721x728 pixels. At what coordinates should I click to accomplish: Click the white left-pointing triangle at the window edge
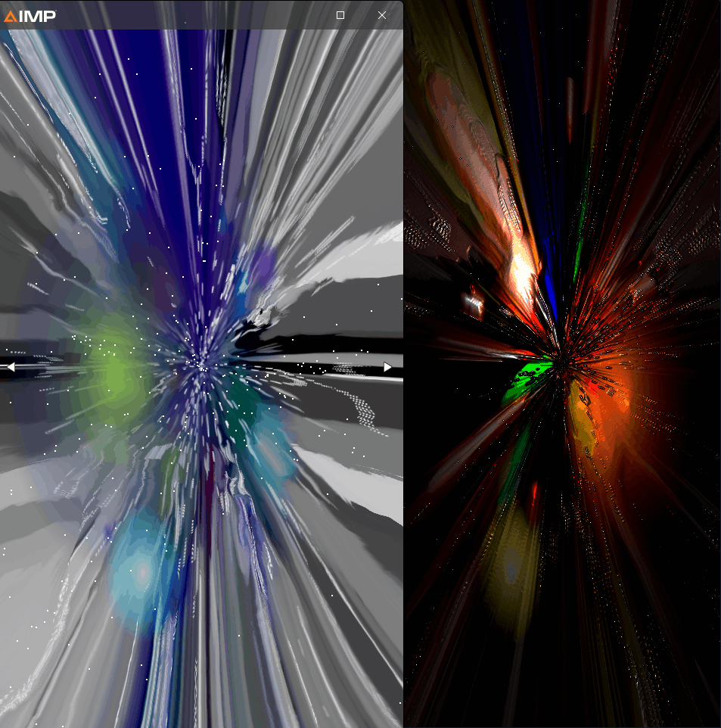(x=11, y=367)
